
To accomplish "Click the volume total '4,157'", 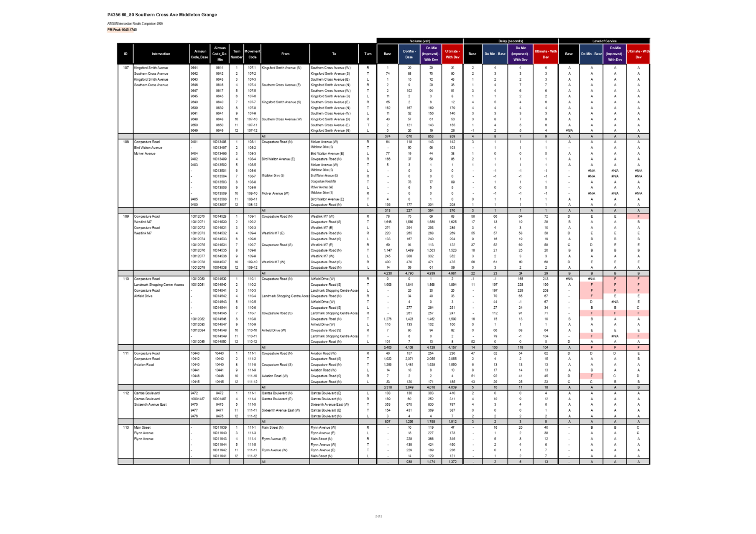I will 452,348.
